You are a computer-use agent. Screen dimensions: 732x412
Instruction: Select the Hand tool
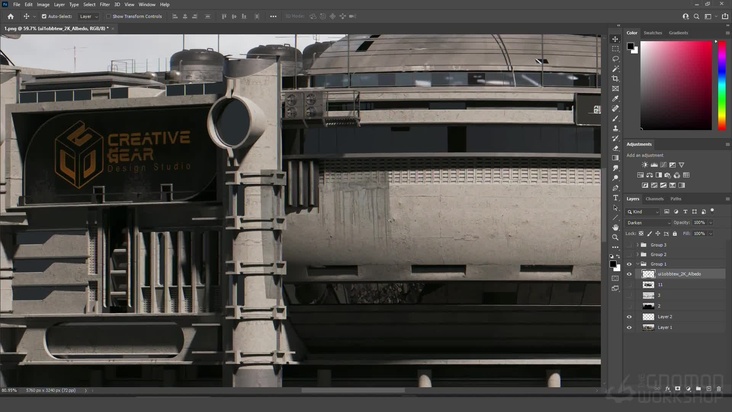[x=615, y=227]
